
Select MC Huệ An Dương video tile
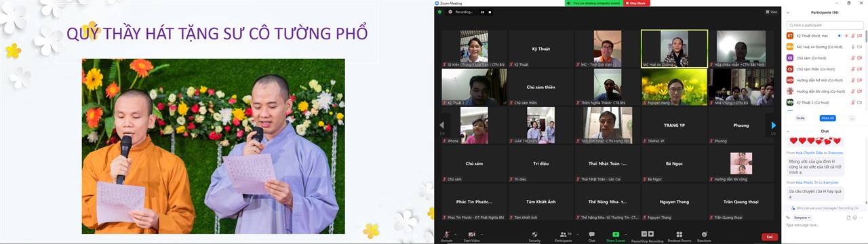[674, 48]
